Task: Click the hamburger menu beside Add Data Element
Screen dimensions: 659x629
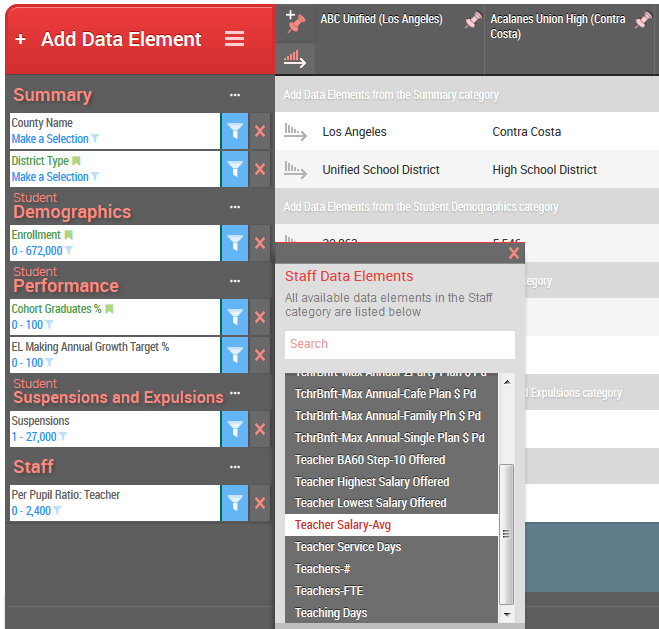Action: click(234, 39)
